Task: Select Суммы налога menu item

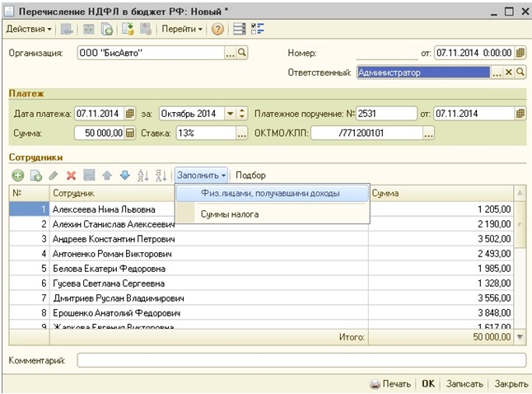Action: coord(272,214)
